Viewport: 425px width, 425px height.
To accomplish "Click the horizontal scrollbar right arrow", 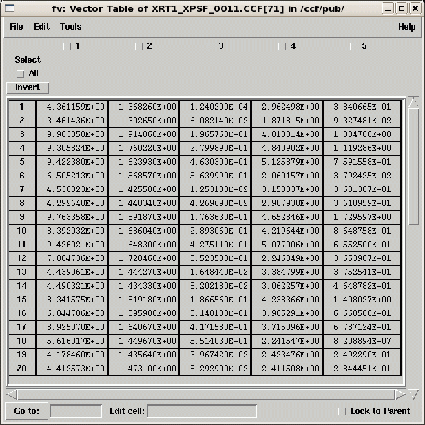I will [400, 395].
